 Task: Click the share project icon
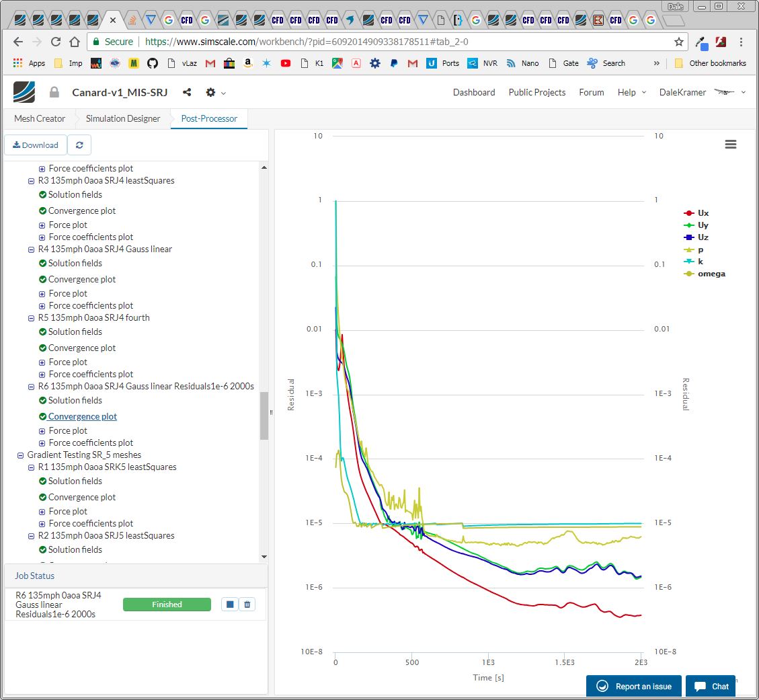[187, 93]
